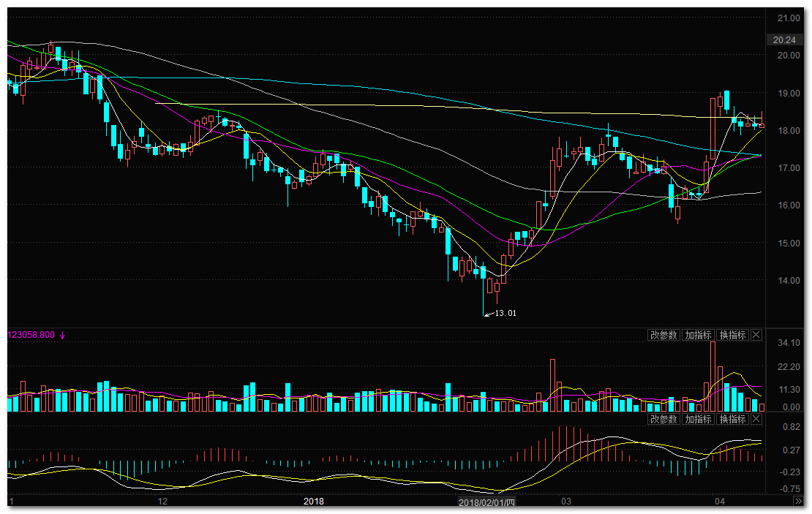Close the MACD indicator panel with X

coord(756,419)
